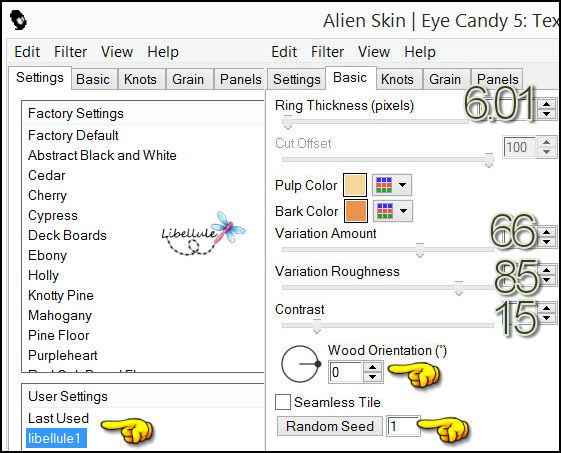Increase Contrast with the up arrow
The width and height of the screenshot is (561, 453).
546,308
